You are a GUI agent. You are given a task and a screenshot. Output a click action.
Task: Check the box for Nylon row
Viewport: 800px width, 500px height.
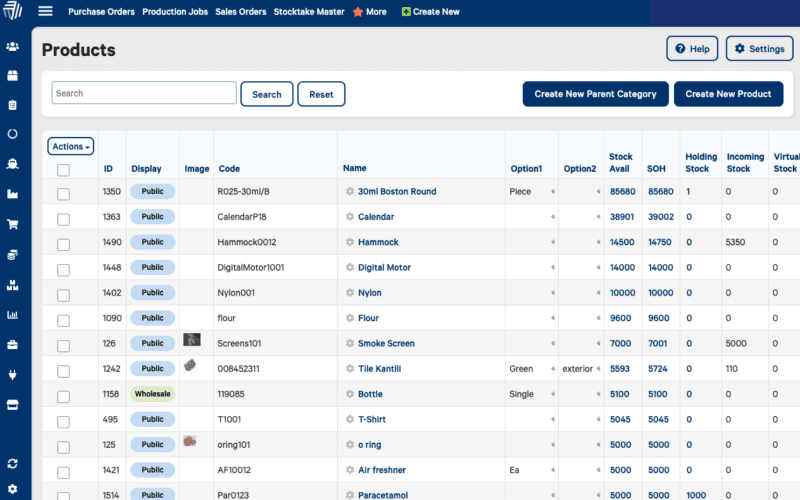pyautogui.click(x=63, y=295)
